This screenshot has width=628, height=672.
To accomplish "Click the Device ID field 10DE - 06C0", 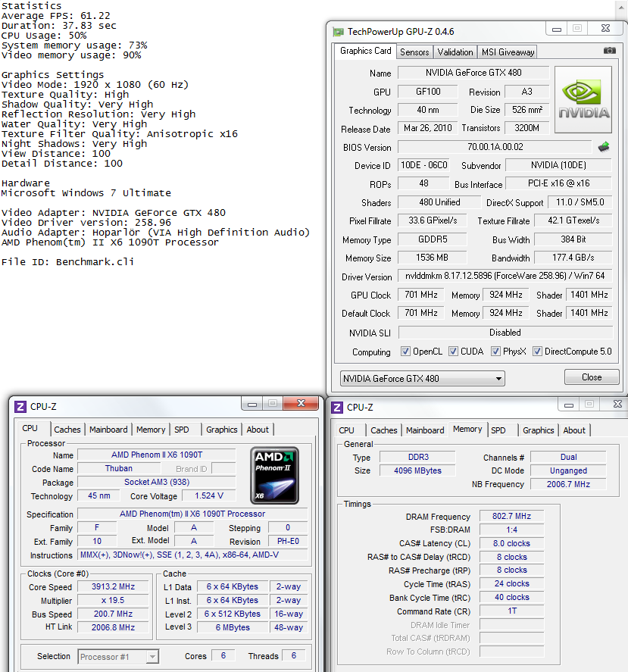I will click(423, 165).
